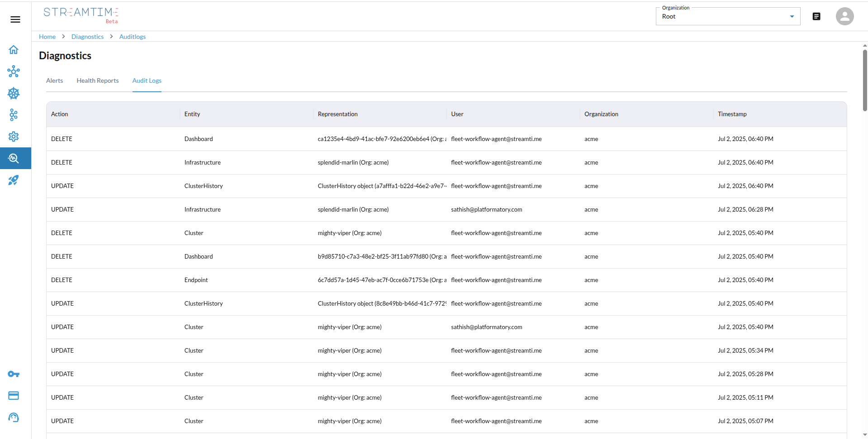Click the Diagnostics page heading
868x439 pixels.
pos(65,56)
